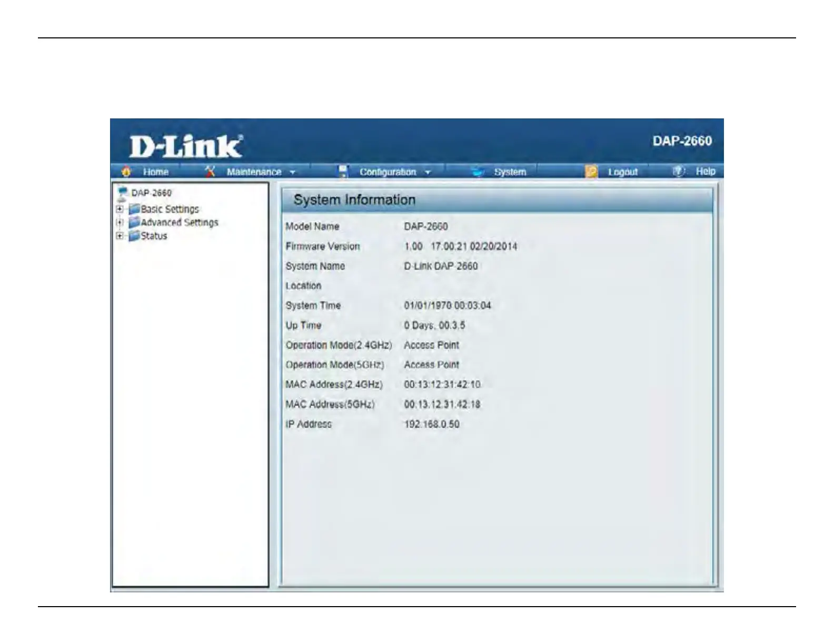Click the 2.4GHz MAC address value

tap(442, 385)
